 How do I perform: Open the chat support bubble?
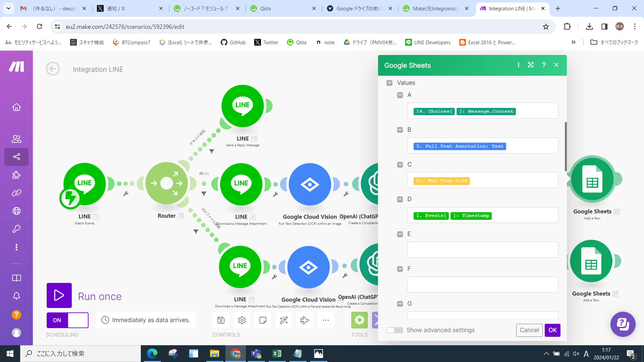(623, 324)
